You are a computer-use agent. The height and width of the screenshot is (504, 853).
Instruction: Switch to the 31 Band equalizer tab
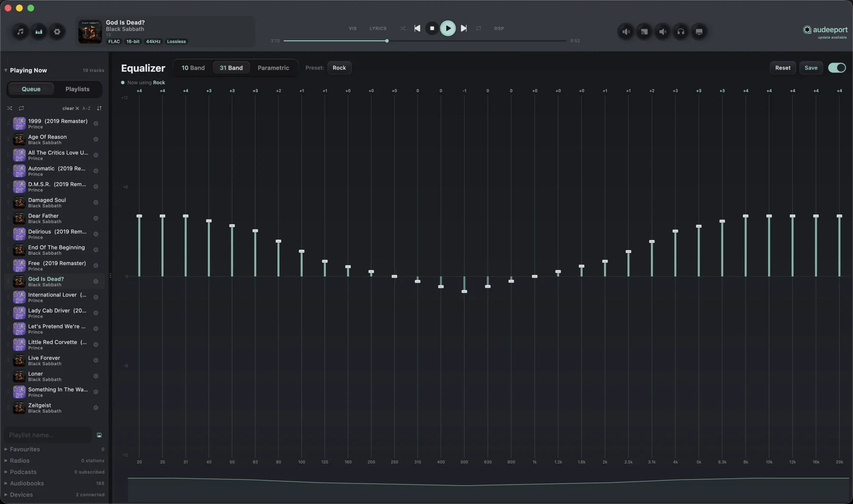tap(231, 68)
